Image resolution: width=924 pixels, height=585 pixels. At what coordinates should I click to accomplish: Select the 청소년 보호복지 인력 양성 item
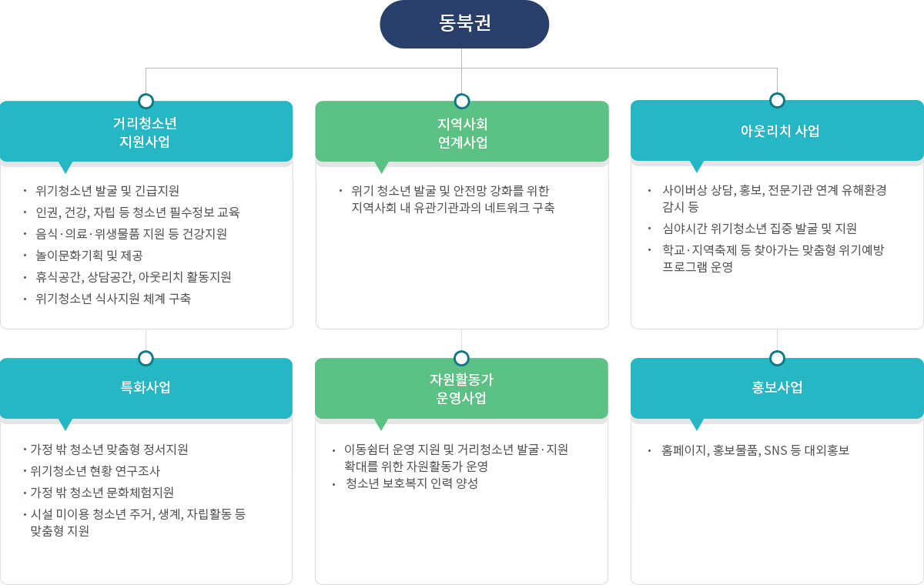point(412,483)
